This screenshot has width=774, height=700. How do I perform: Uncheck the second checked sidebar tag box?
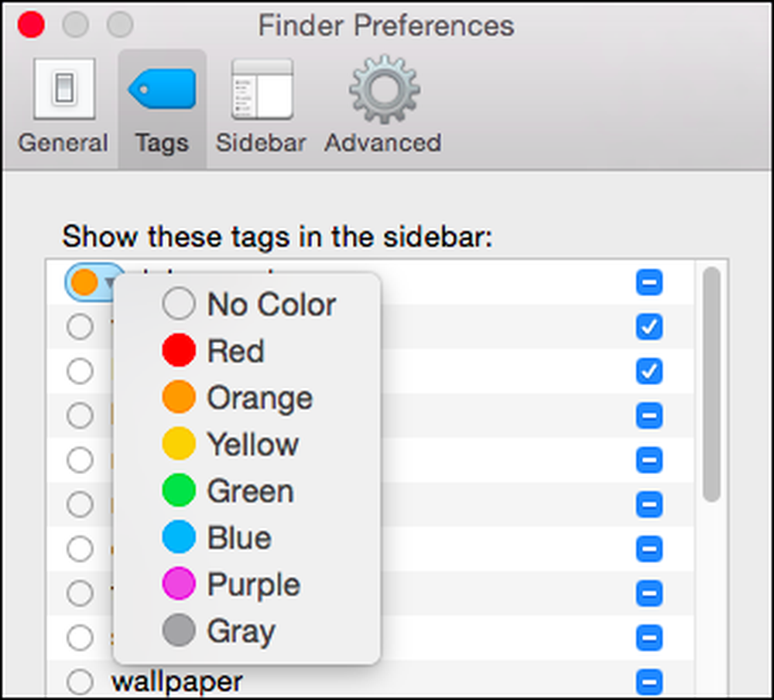pos(649,371)
